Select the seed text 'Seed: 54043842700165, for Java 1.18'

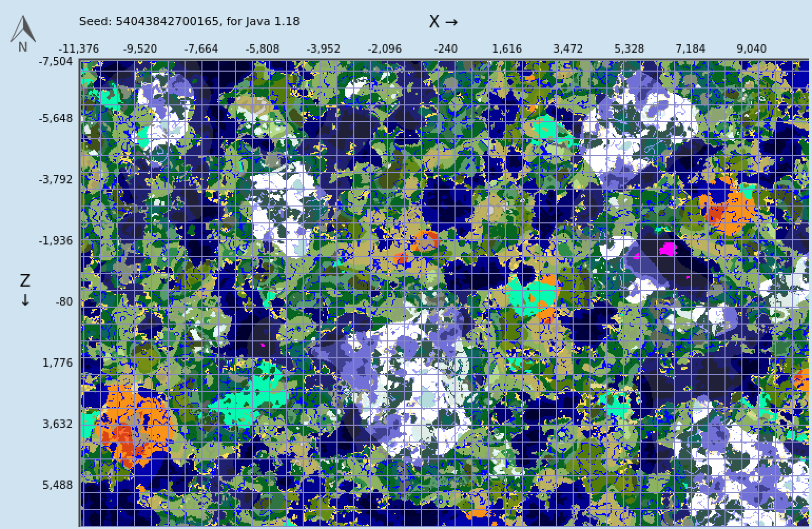point(189,22)
